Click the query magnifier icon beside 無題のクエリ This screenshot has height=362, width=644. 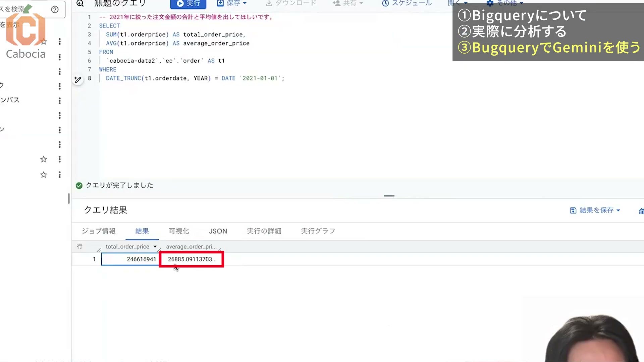click(x=80, y=3)
